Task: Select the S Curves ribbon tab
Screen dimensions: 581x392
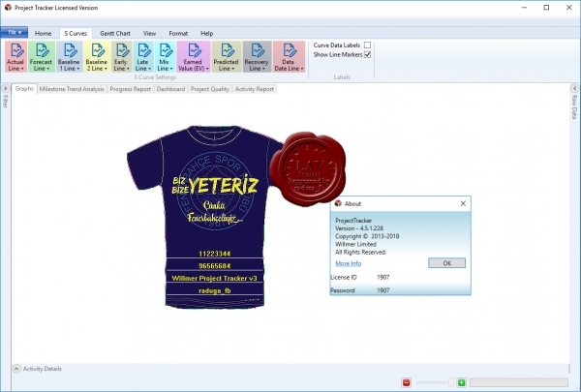Action: click(x=76, y=33)
